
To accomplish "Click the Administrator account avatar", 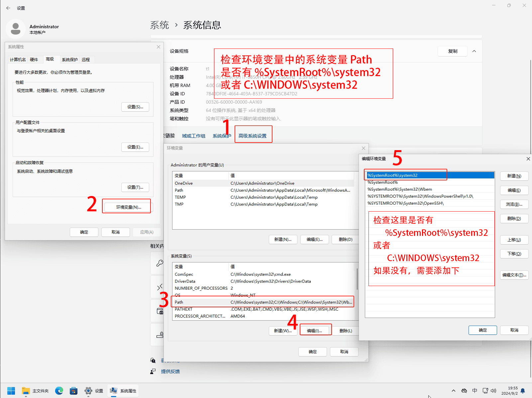I will point(16,29).
